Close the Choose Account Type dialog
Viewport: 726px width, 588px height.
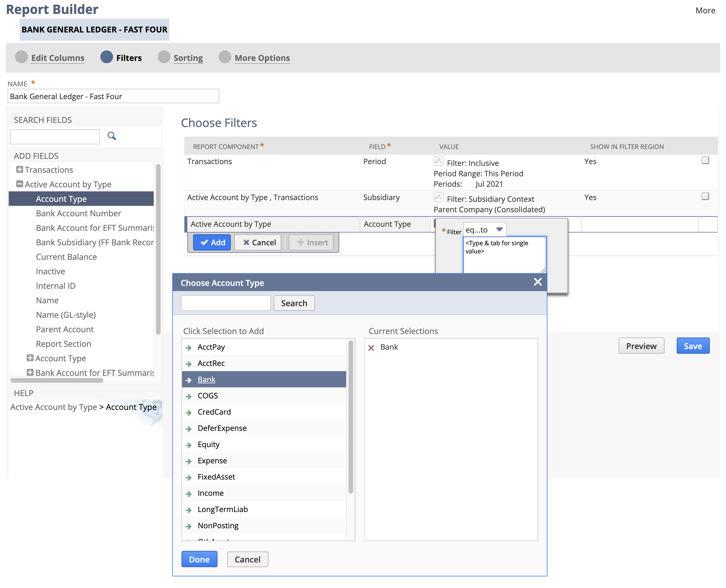(x=537, y=282)
